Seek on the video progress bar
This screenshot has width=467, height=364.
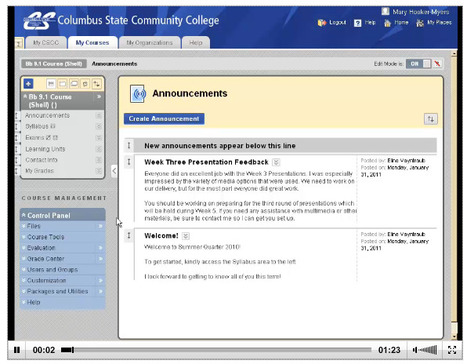(216, 350)
